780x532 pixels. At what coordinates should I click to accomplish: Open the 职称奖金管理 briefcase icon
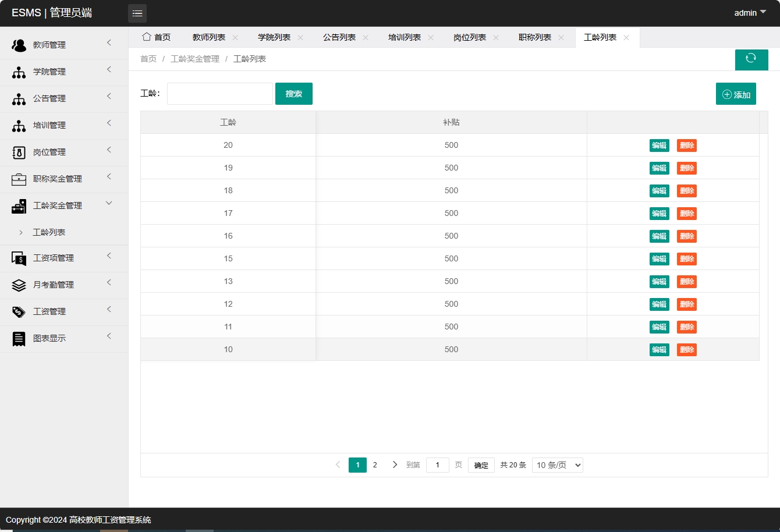pyautogui.click(x=19, y=179)
